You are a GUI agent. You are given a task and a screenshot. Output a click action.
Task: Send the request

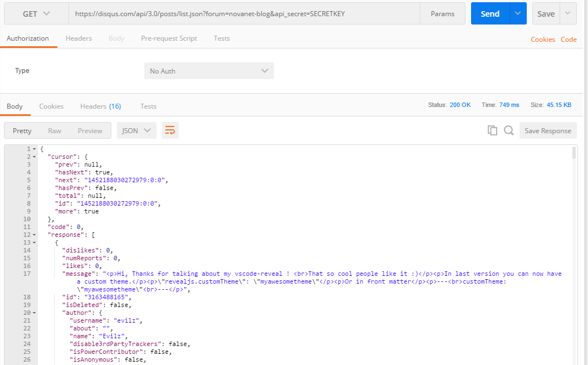point(489,12)
